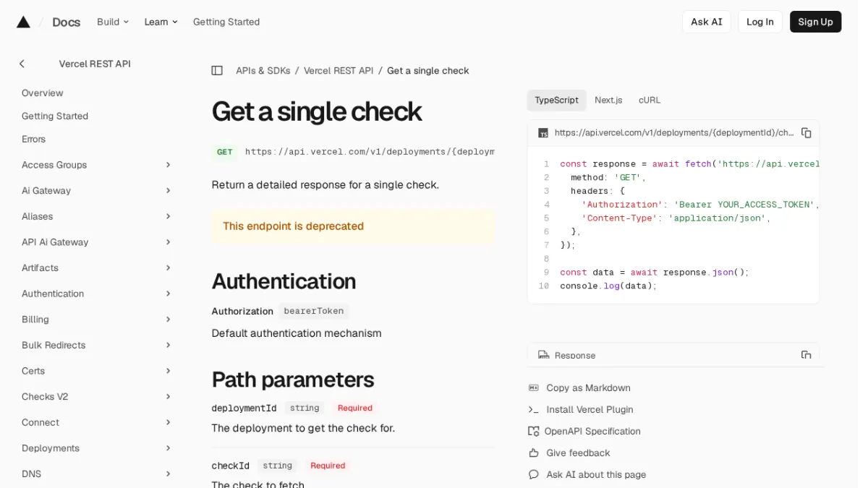Open the Ask AI button
Image resolution: width=868 pixels, height=488 pixels.
point(707,22)
